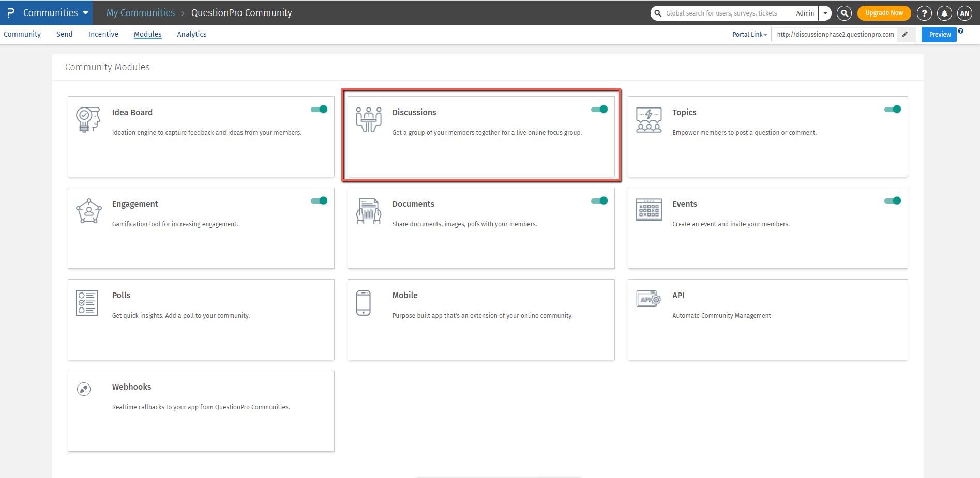Disable the Idea Board module toggle
980x478 pixels.
[x=319, y=109]
